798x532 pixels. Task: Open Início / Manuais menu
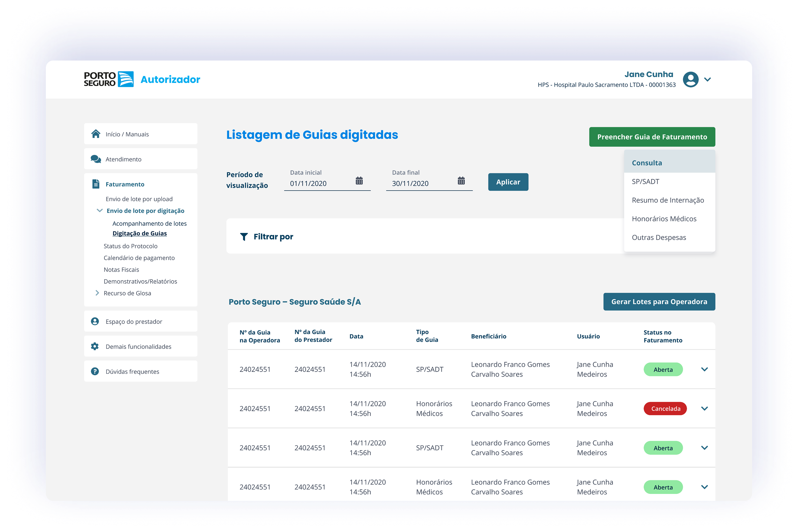tap(141, 134)
